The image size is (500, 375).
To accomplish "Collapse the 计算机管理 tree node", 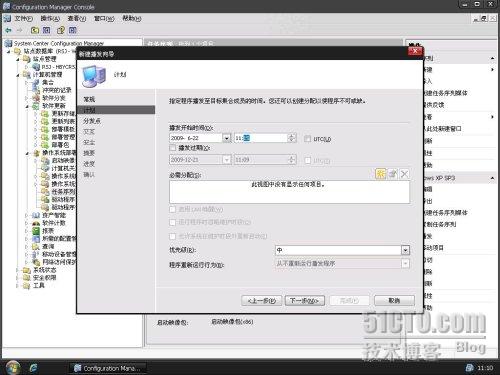I will coord(18,75).
